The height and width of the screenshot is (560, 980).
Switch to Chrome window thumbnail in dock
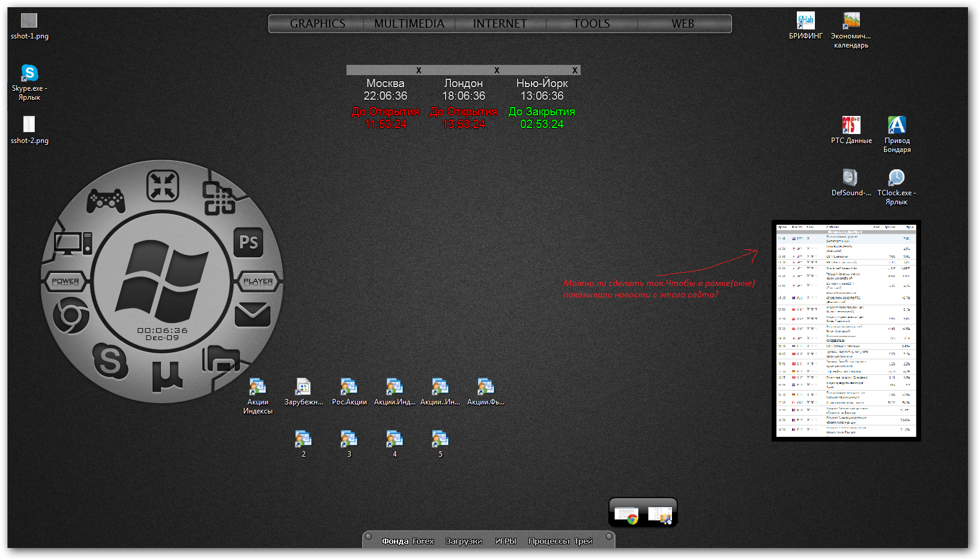(x=626, y=515)
